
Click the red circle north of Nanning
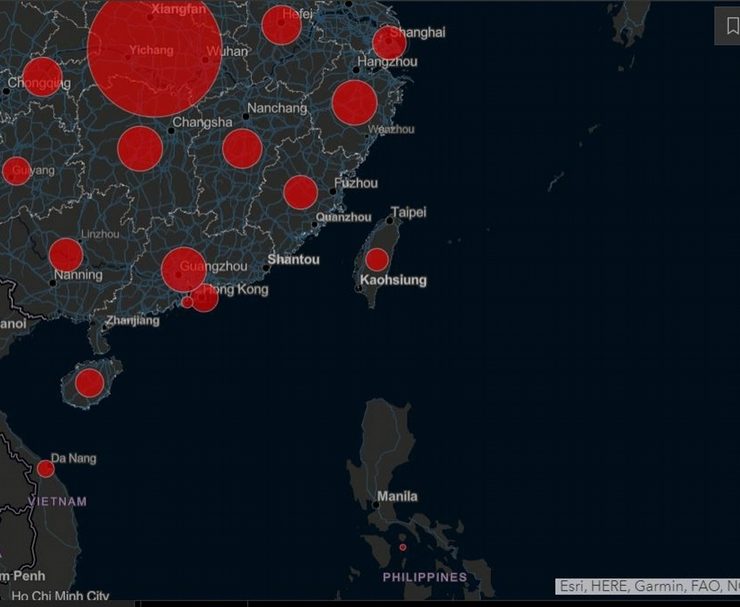tap(66, 255)
